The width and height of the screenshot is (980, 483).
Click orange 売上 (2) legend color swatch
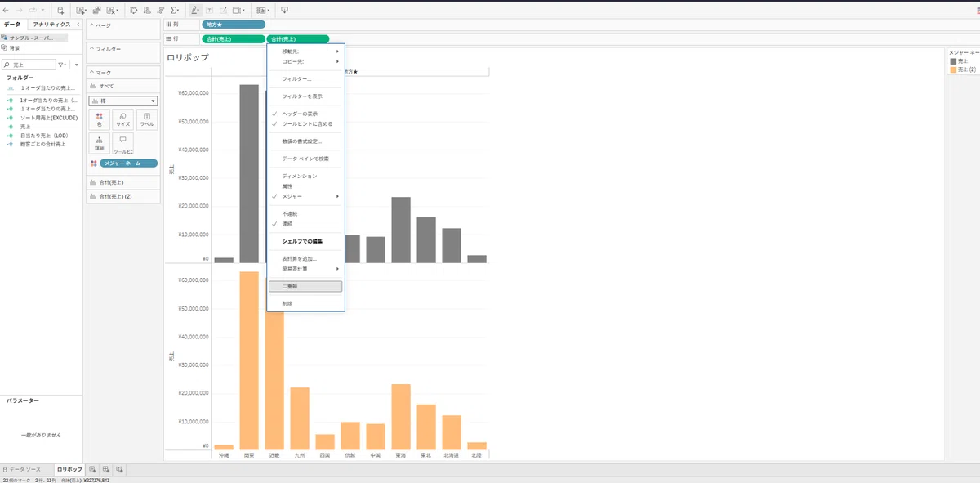click(953, 69)
